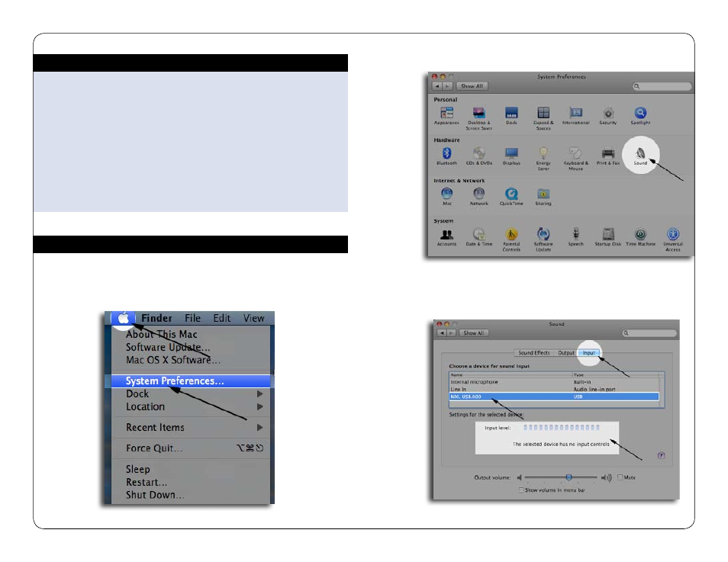Open the Dock preference pane
The width and height of the screenshot is (728, 562).
(x=511, y=116)
